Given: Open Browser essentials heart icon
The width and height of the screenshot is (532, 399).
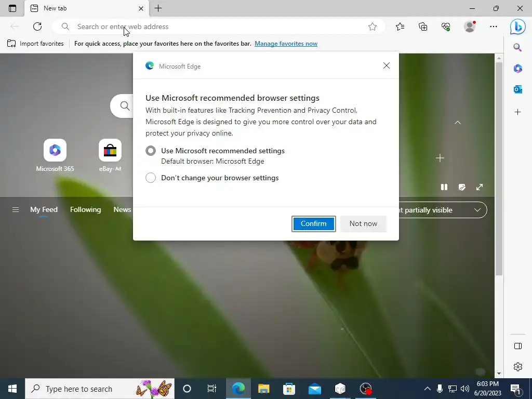Looking at the screenshot, I should click(x=446, y=26).
